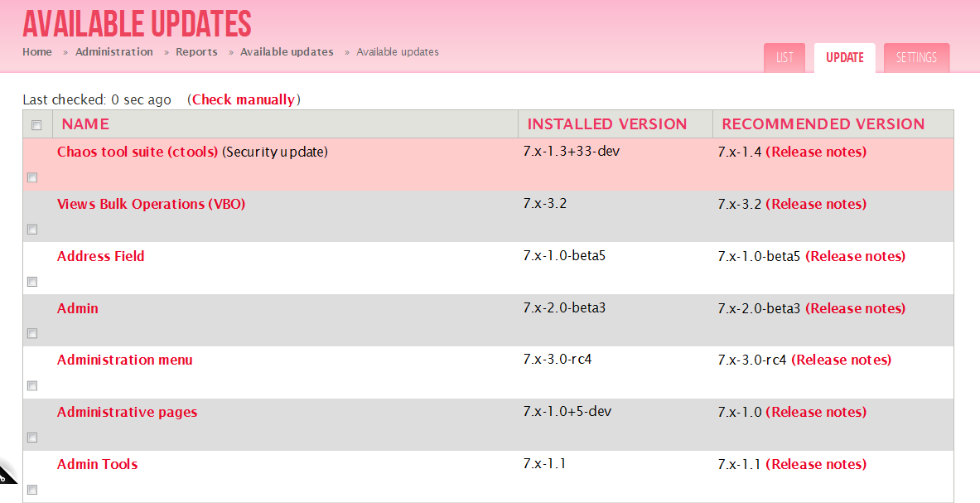Select the Views Bulk Operations (VBO) checkbox
The width and height of the screenshot is (980, 503).
(32, 230)
